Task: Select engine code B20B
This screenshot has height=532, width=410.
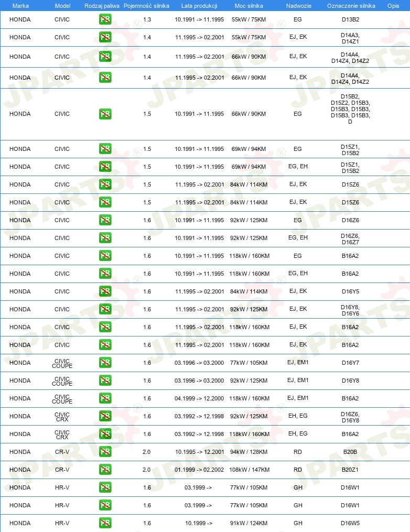Action: point(350,452)
